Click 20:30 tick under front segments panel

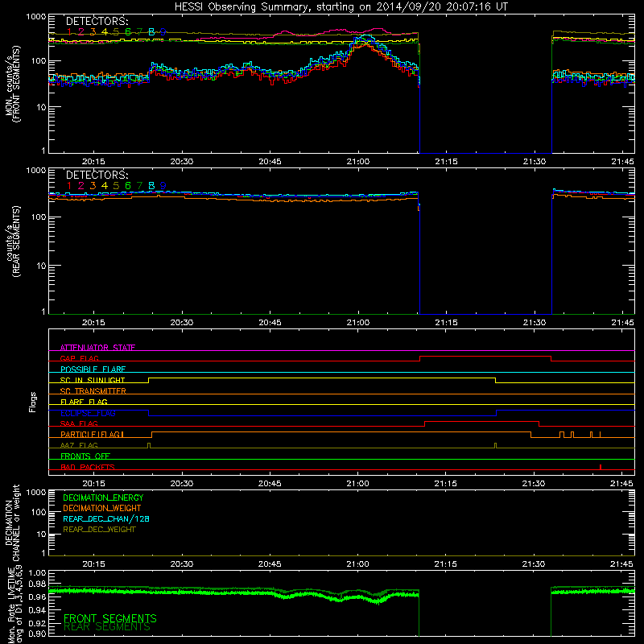(182, 162)
